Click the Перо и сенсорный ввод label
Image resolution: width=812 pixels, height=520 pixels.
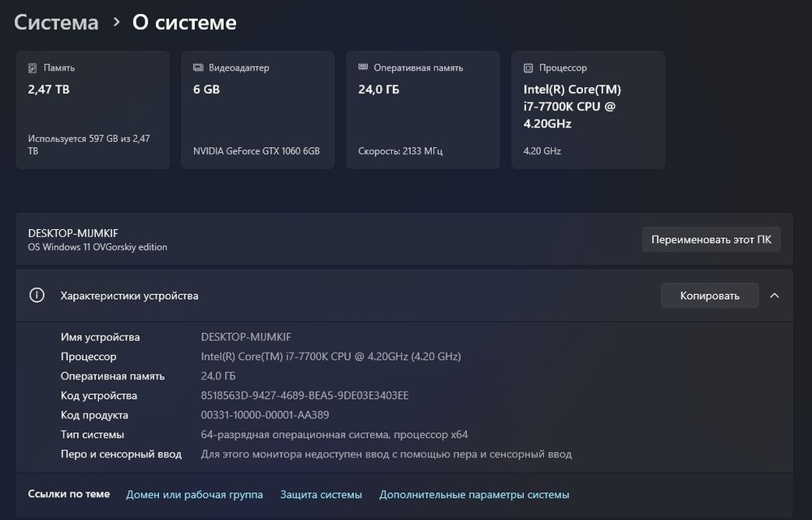(x=121, y=454)
